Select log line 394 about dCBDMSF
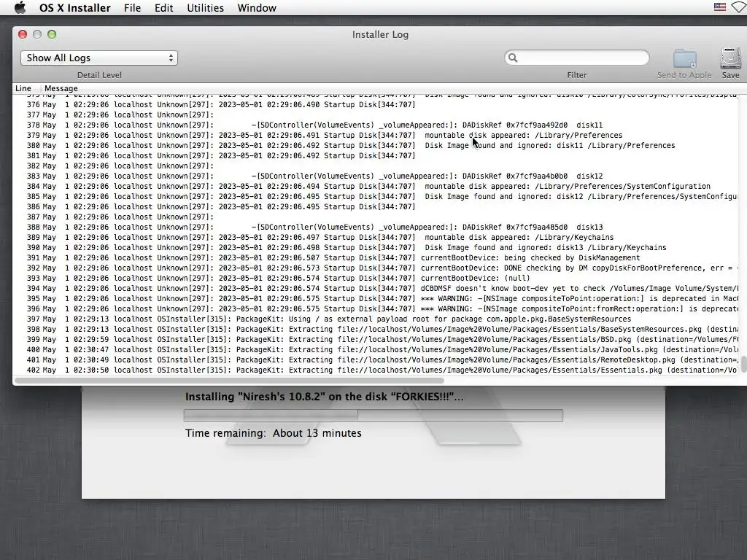 click(376, 289)
